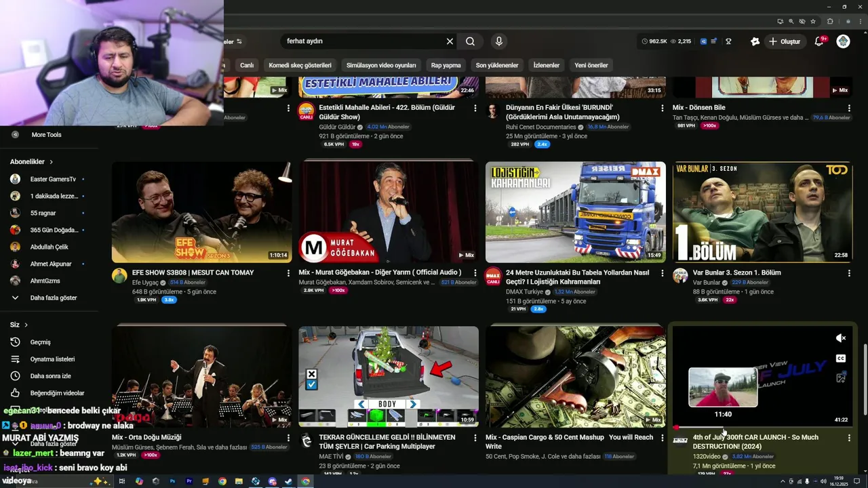Open the 55 ragnar subscription channel

tap(49, 213)
